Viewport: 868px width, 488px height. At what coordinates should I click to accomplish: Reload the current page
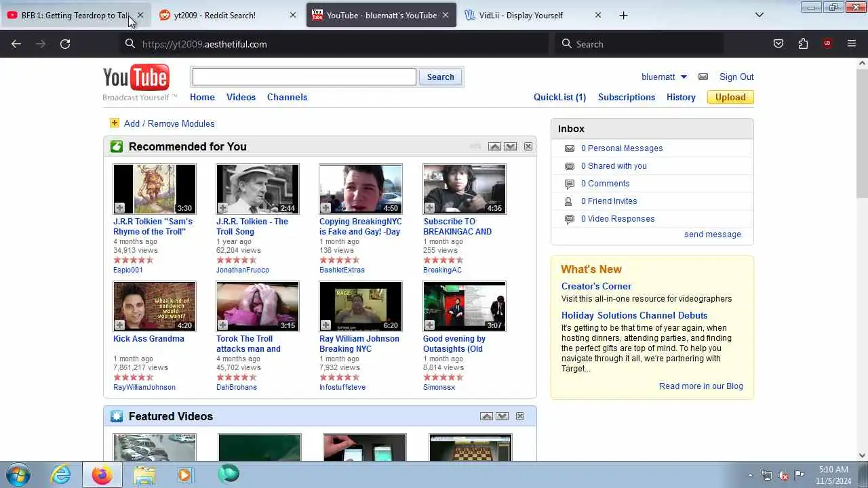65,43
